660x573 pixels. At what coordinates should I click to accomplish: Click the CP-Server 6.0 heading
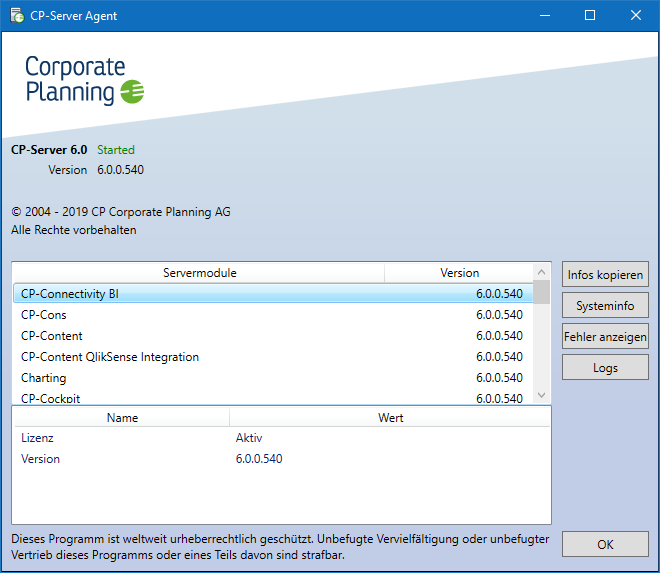[49, 150]
